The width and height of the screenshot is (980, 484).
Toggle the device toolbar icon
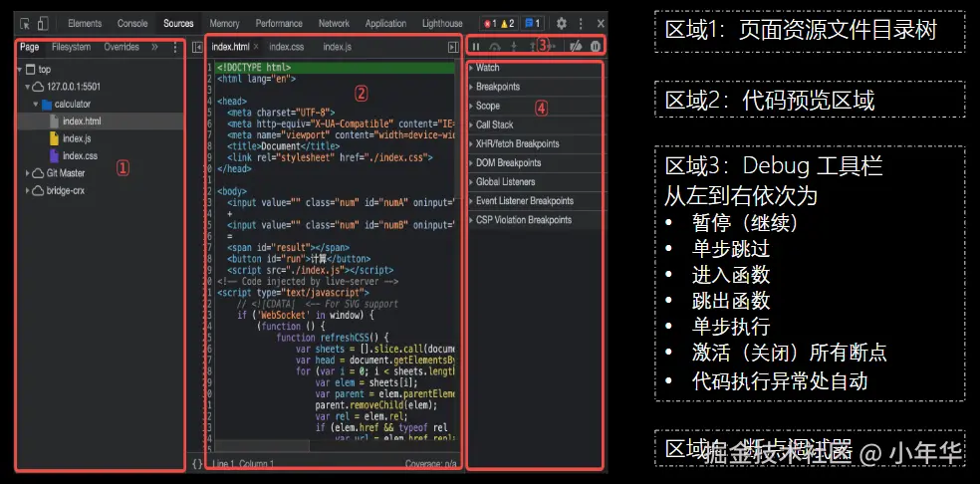pos(43,24)
